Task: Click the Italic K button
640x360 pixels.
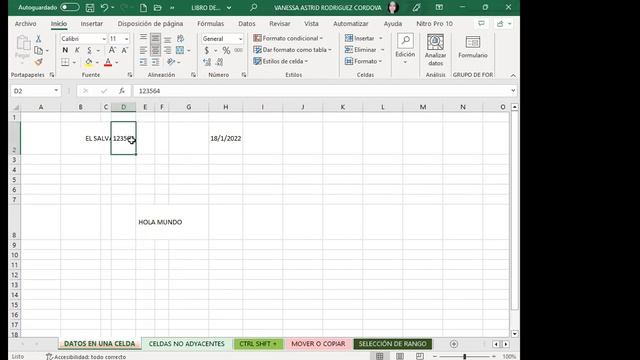Action: tap(77, 50)
